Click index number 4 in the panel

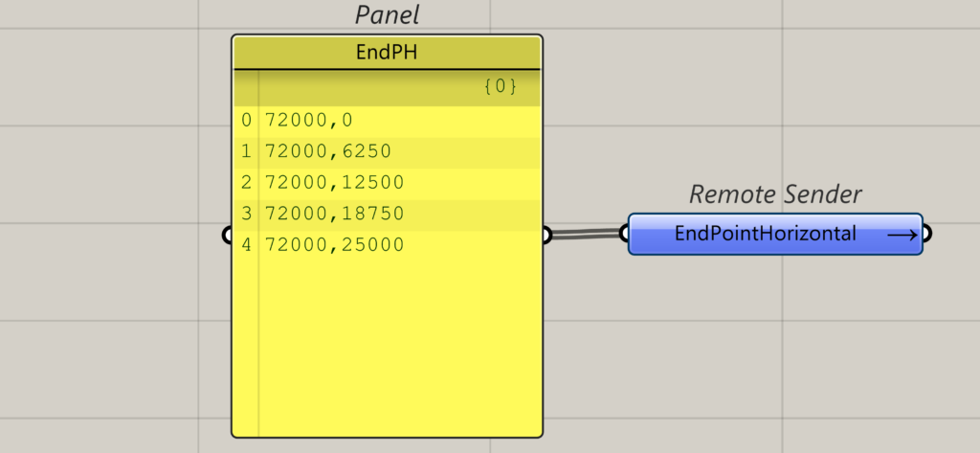click(x=247, y=245)
